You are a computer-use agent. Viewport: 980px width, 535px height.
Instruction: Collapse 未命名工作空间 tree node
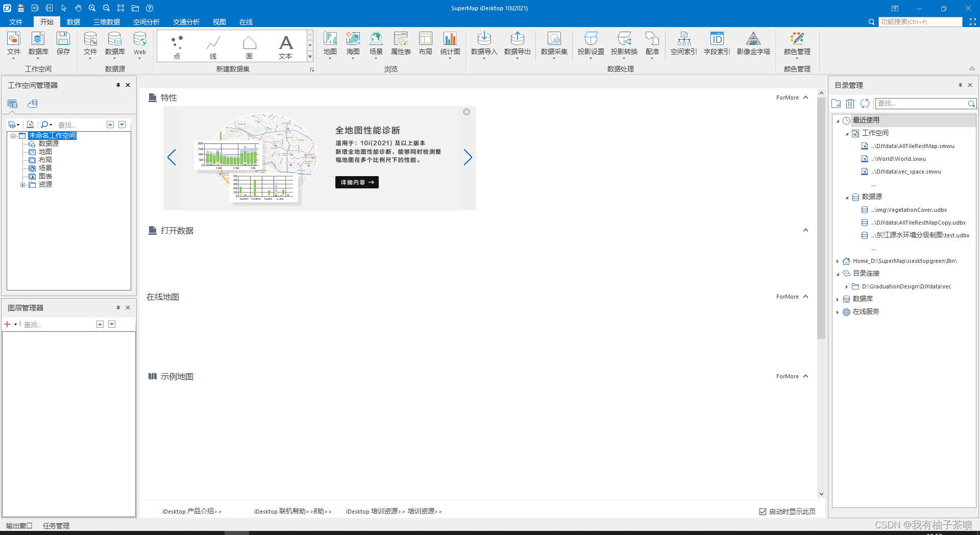coord(13,136)
